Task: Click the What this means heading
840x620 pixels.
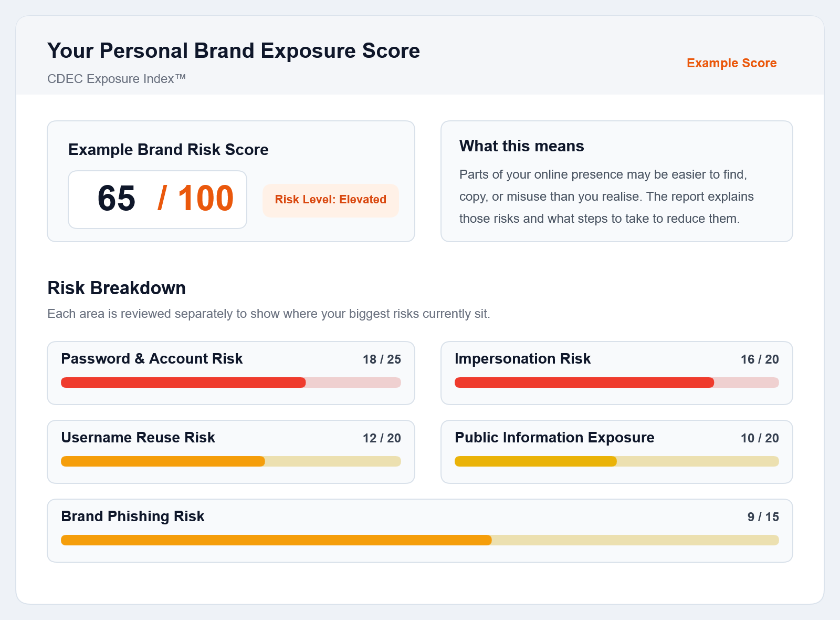Action: tap(521, 146)
